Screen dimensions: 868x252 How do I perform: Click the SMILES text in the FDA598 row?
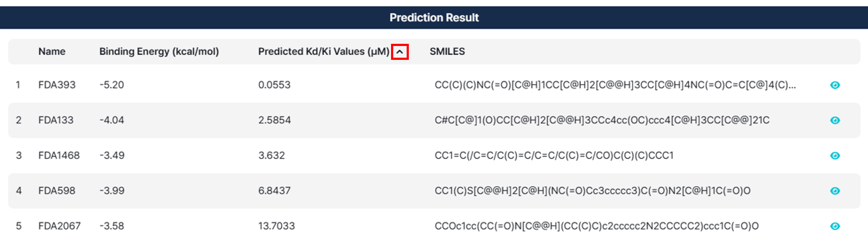(x=592, y=191)
